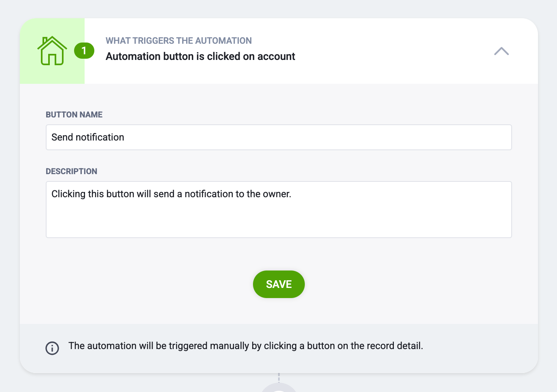Click the DESCRIPTION field label
Screen dimensions: 557x392
coord(71,171)
